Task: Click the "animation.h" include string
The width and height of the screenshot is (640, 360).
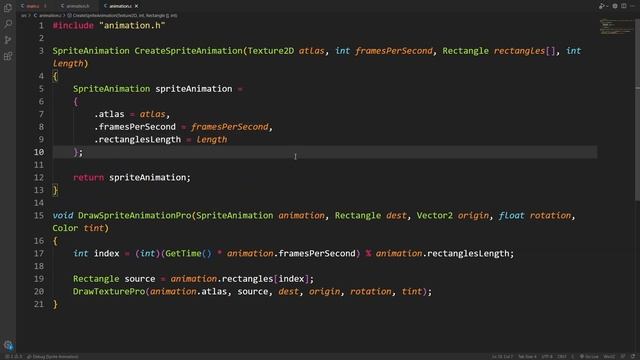Action: pyautogui.click(x=132, y=25)
